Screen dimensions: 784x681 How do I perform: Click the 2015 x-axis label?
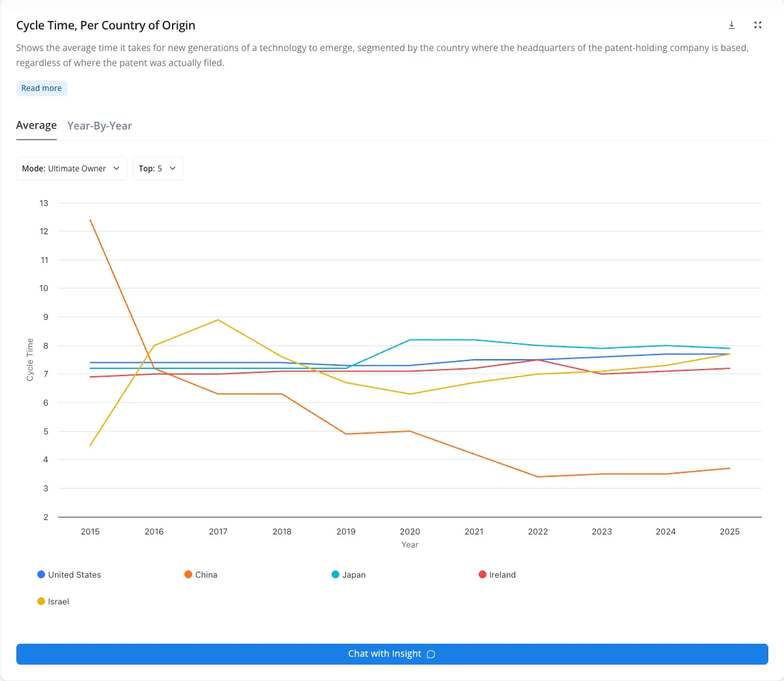pyautogui.click(x=90, y=531)
